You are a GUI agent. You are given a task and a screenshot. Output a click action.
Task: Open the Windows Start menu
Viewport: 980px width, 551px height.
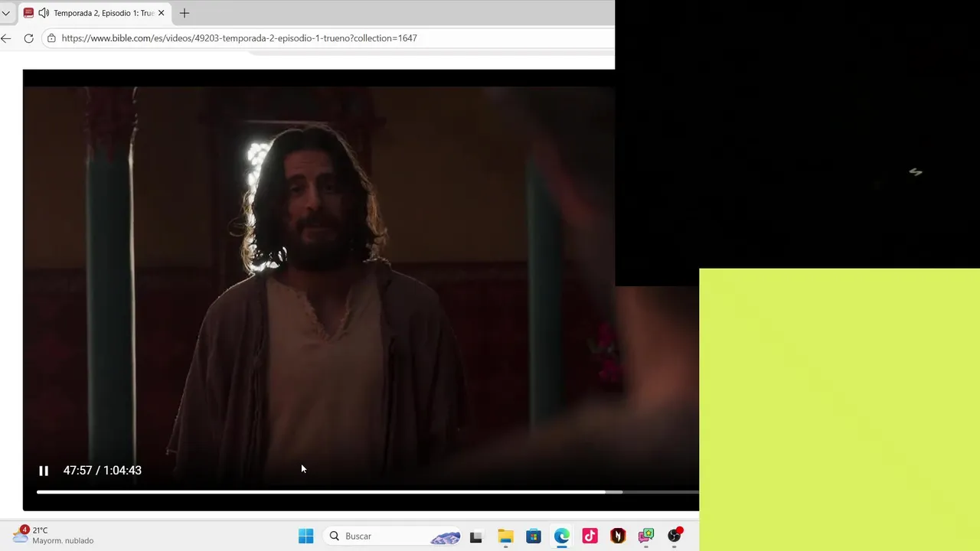point(305,536)
